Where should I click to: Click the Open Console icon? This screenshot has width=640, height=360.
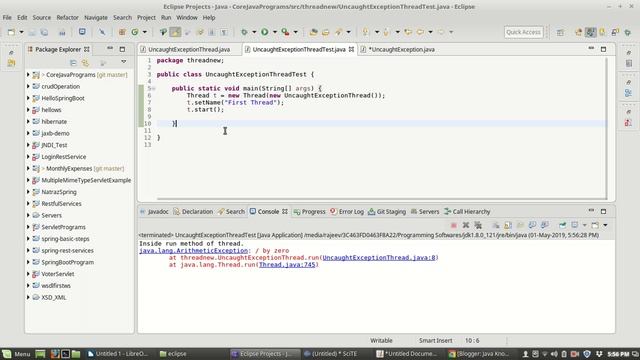[x=595, y=225]
